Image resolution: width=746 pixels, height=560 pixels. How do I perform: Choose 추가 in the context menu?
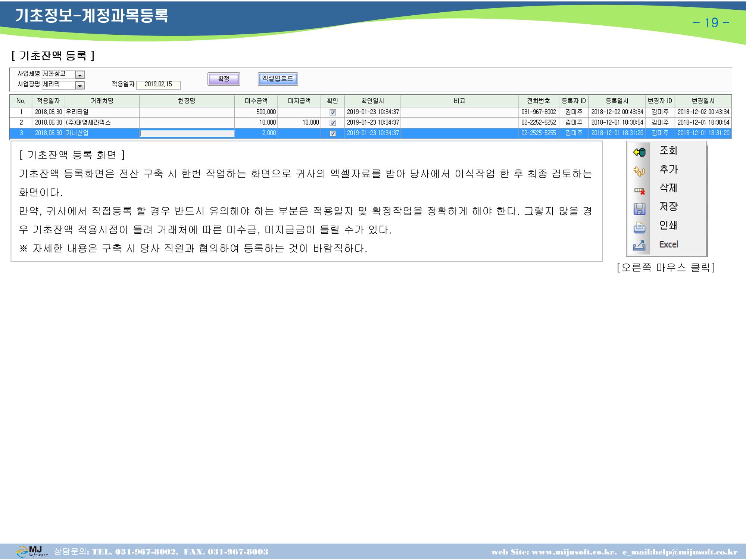tap(668, 169)
